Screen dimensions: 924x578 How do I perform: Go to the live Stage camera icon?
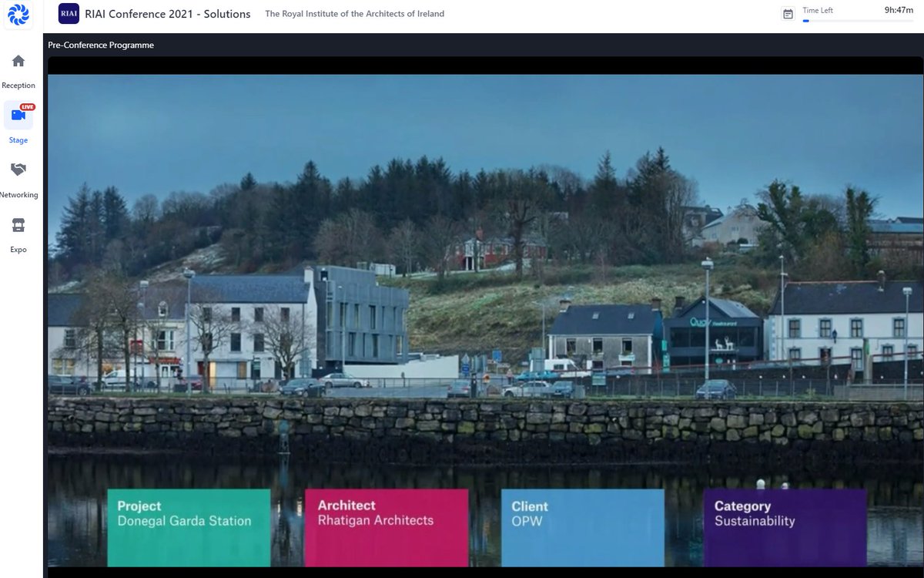point(18,115)
